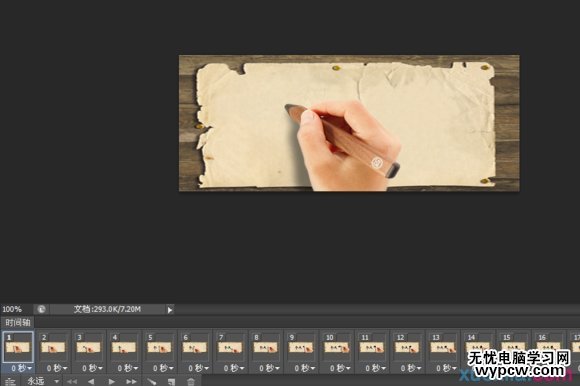Open frame 3 delay time dropdown
The image size is (580, 386).
(92, 368)
